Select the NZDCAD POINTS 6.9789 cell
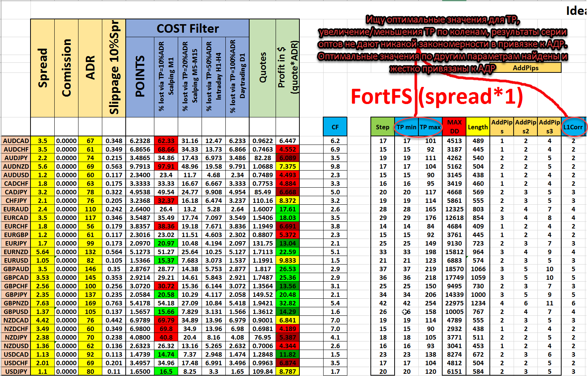Screen dimensions: 588x376 pyautogui.click(x=140, y=320)
